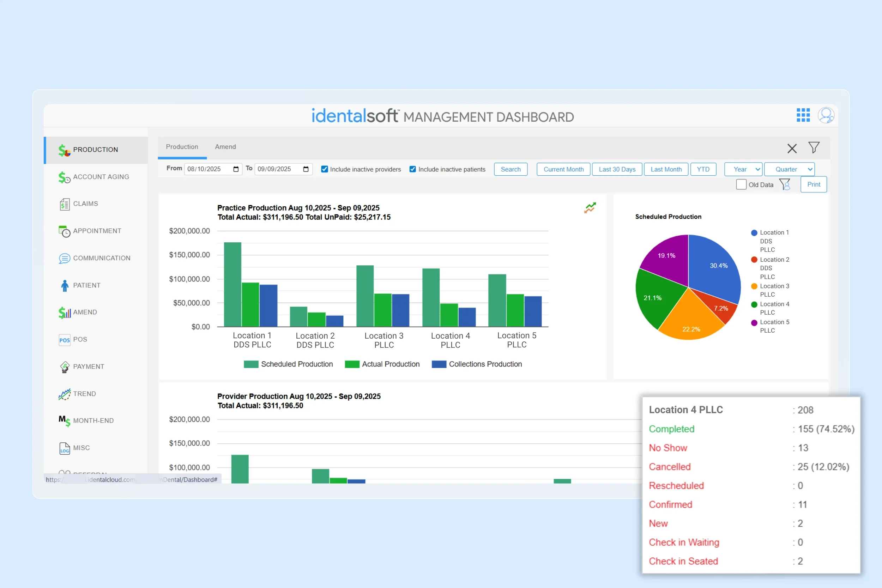Open the Appointment calendar icon
882x588 pixels.
pos(65,231)
